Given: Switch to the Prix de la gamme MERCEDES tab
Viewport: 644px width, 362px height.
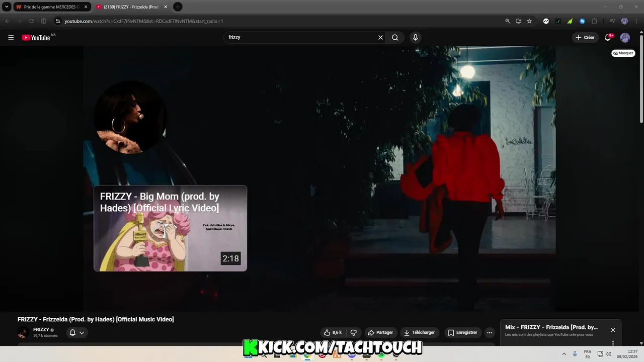Looking at the screenshot, I should [52, 7].
